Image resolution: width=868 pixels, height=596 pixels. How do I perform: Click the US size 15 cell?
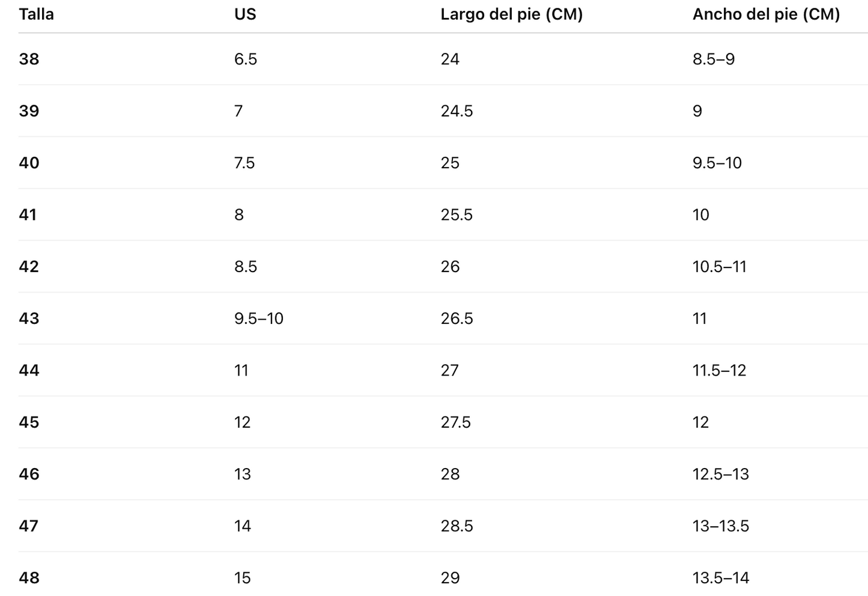click(x=243, y=578)
